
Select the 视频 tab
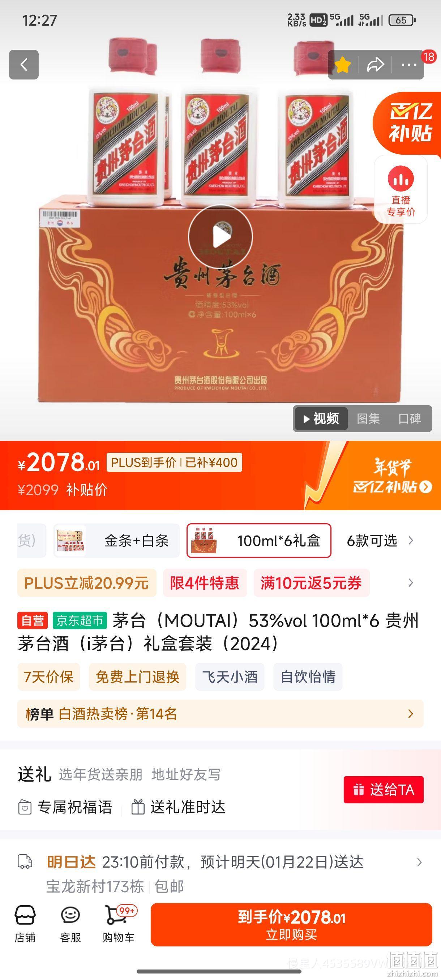tap(321, 418)
